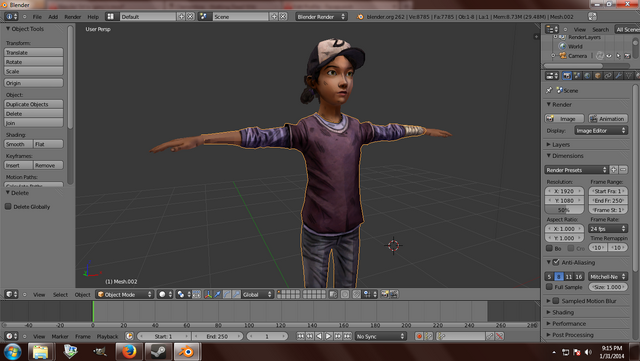This screenshot has width=640, height=361.
Task: Open the Modifiers wrench tab icon
Action: [618, 76]
